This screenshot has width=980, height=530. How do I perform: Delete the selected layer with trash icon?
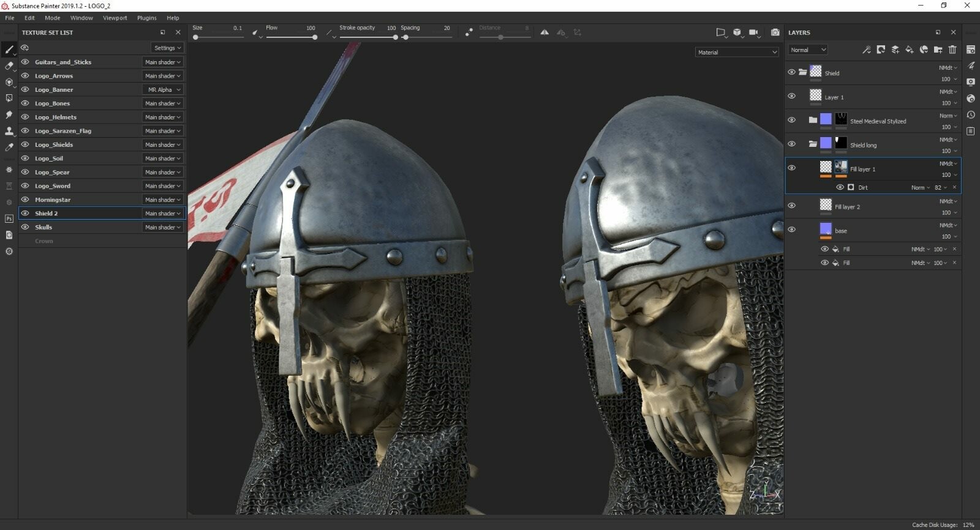pos(952,50)
